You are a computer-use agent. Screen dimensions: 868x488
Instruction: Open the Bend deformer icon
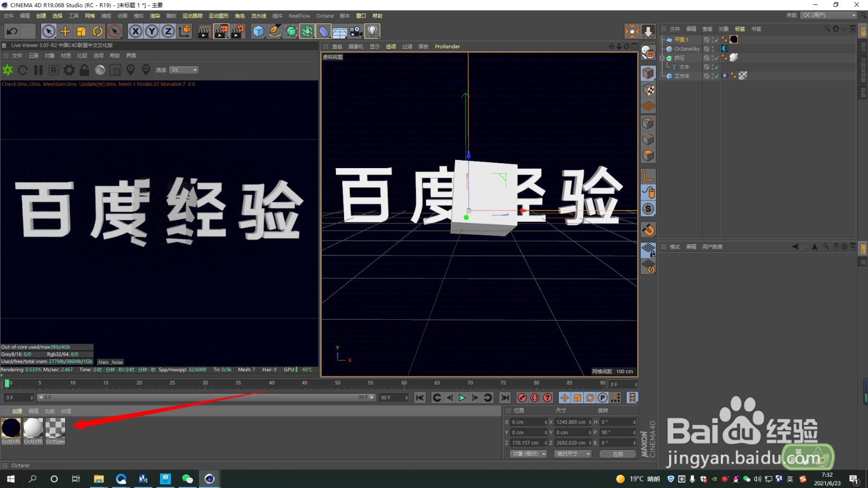[x=323, y=31]
